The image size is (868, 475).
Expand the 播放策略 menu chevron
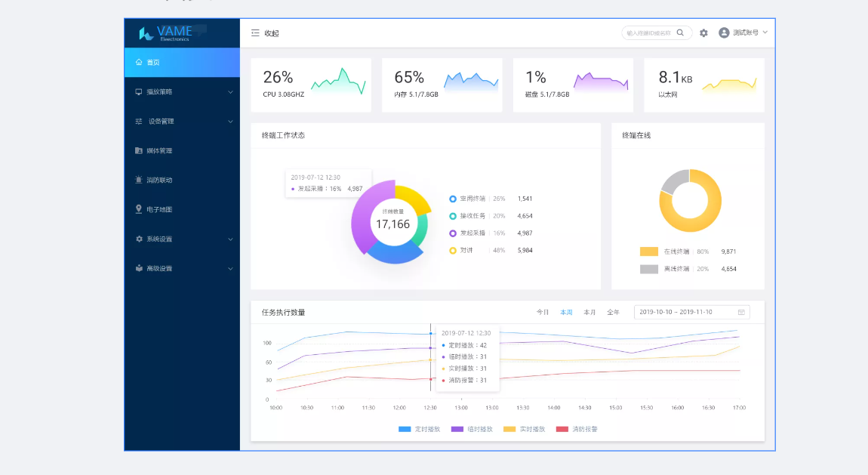coord(230,92)
